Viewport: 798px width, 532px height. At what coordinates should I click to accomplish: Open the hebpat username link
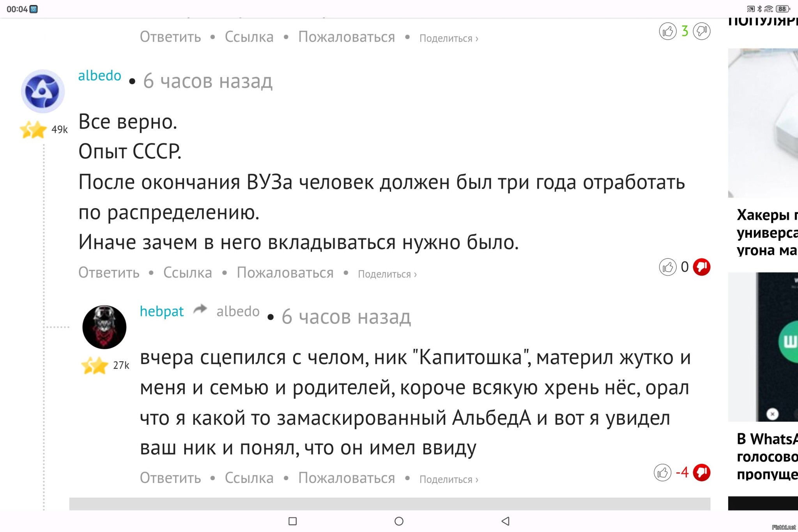(x=162, y=311)
